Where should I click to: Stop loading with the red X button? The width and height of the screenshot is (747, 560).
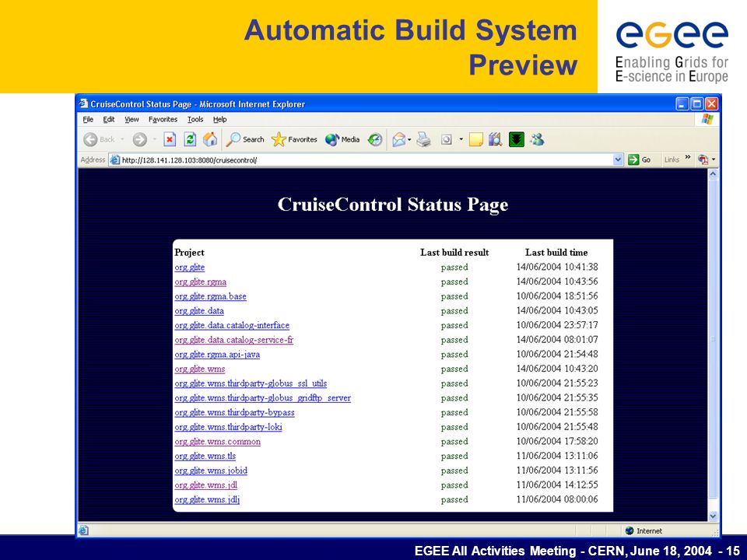(170, 139)
